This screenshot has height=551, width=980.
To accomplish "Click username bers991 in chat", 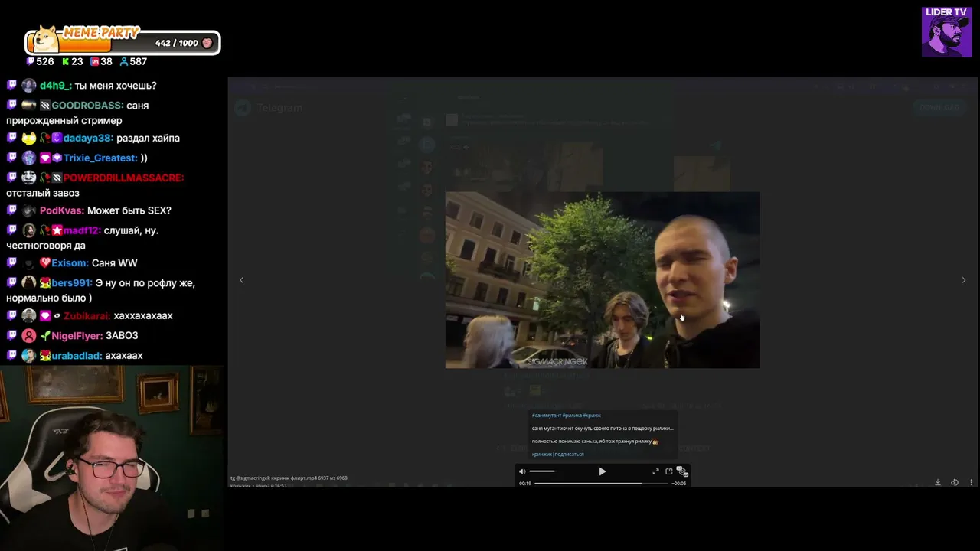I will (x=71, y=283).
